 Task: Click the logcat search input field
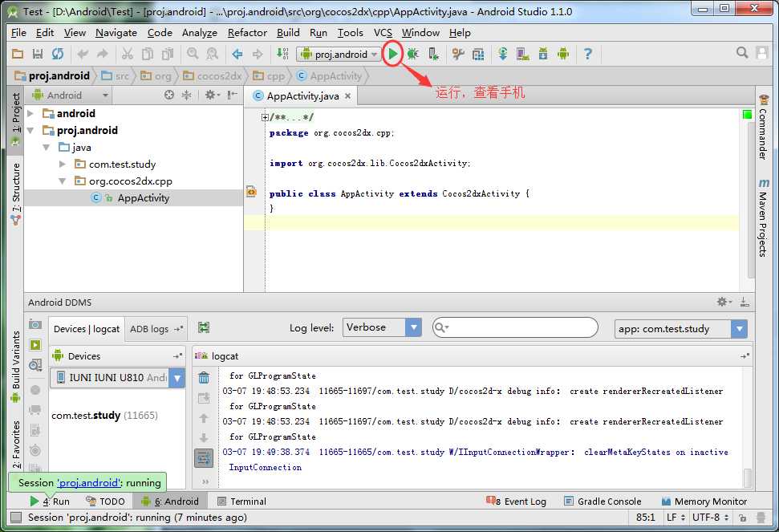pos(515,327)
